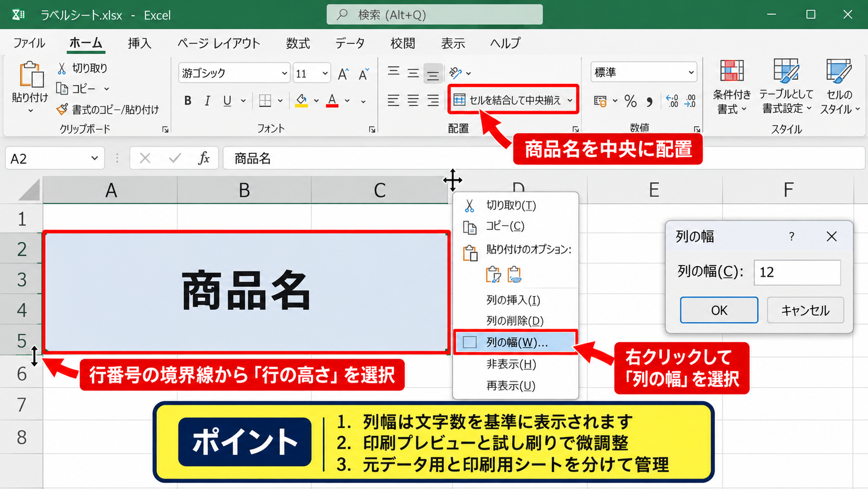
Task: Click the Format Painter (書式のコピー/貼り付け) icon
Action: [62, 109]
